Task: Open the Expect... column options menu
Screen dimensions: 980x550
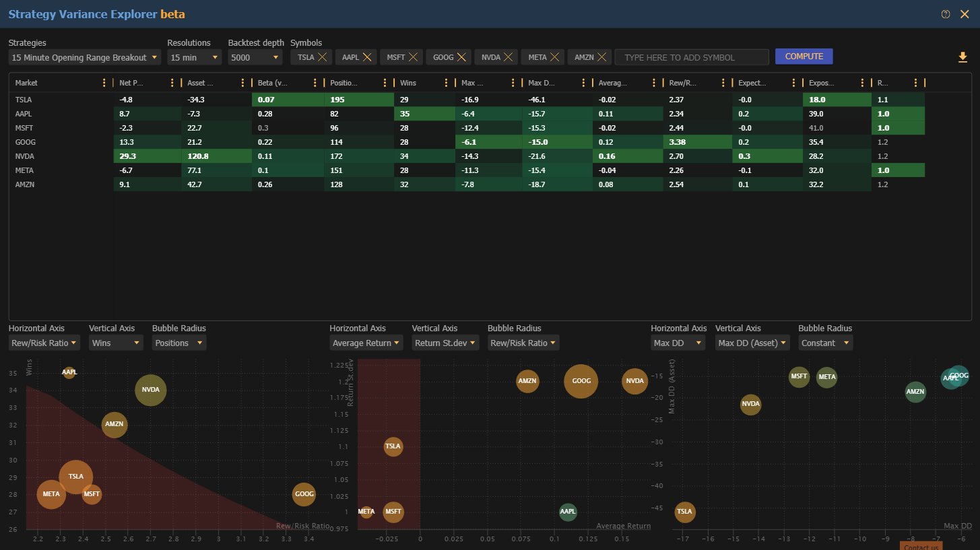Action: [793, 83]
